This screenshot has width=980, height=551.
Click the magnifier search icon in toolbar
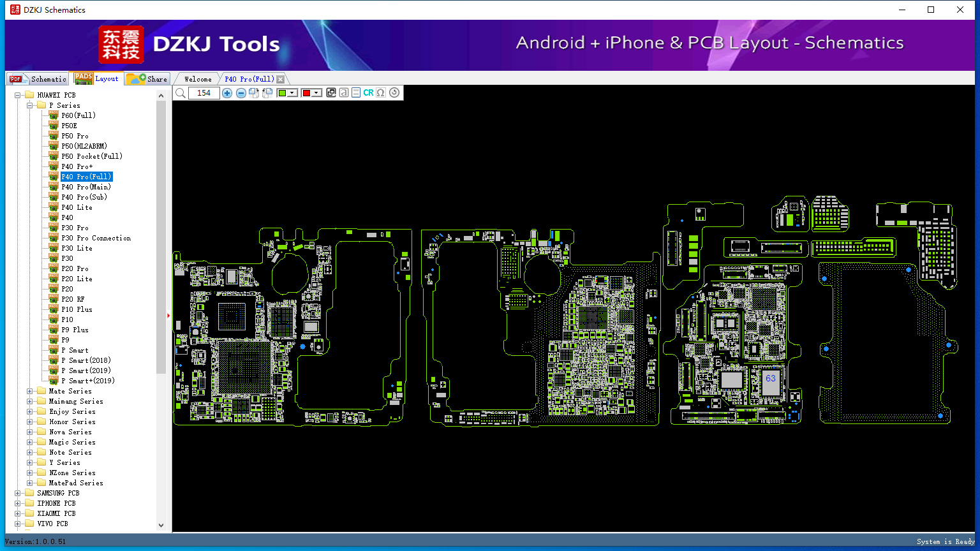(x=181, y=93)
